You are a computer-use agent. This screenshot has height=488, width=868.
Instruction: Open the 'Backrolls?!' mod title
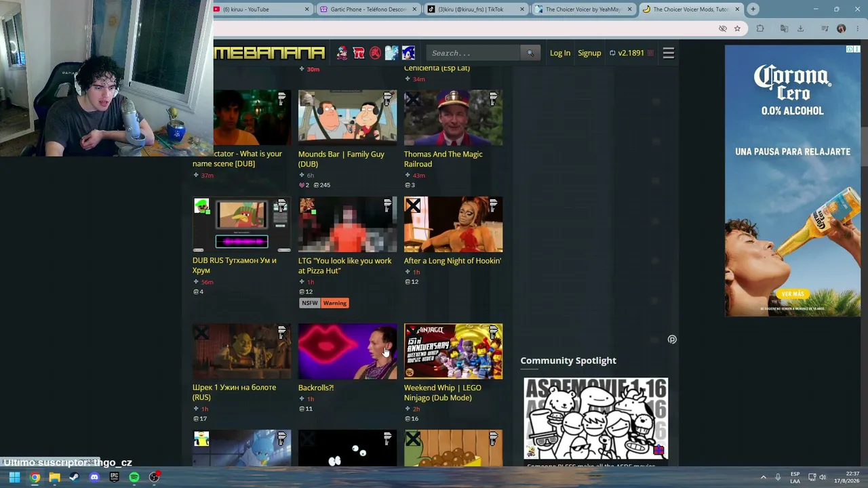click(316, 388)
